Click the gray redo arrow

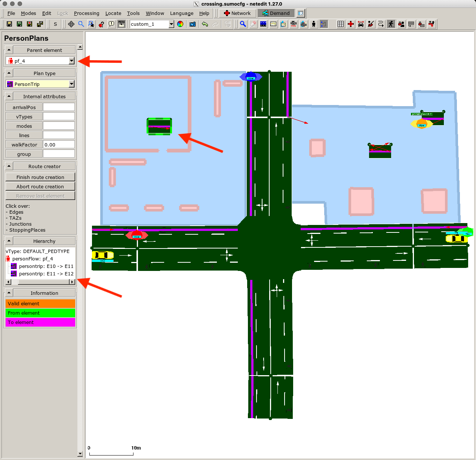215,24
